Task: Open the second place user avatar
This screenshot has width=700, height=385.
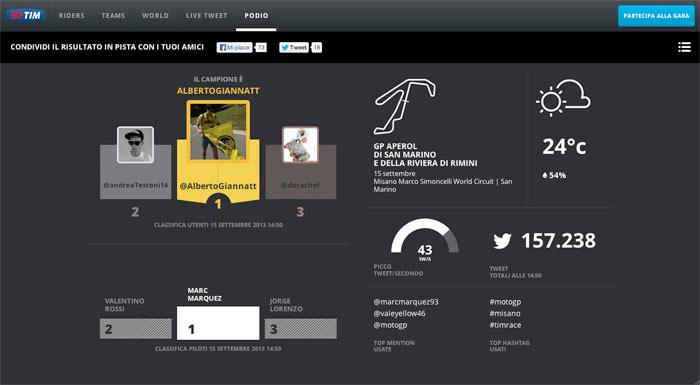Action: point(135,145)
